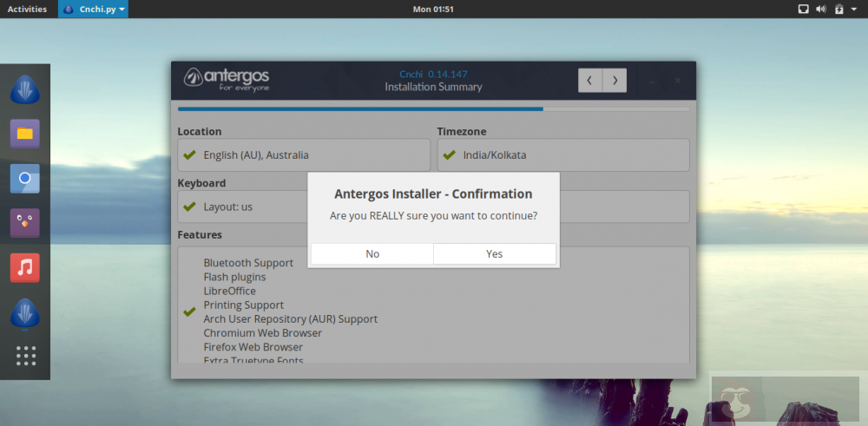The width and height of the screenshot is (868, 426).
Task: Click the Features checkmark icon
Action: 190,311
